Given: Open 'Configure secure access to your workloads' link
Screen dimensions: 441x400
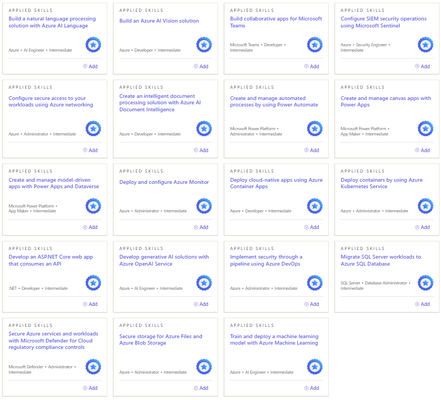Looking at the screenshot, I should [x=51, y=101].
